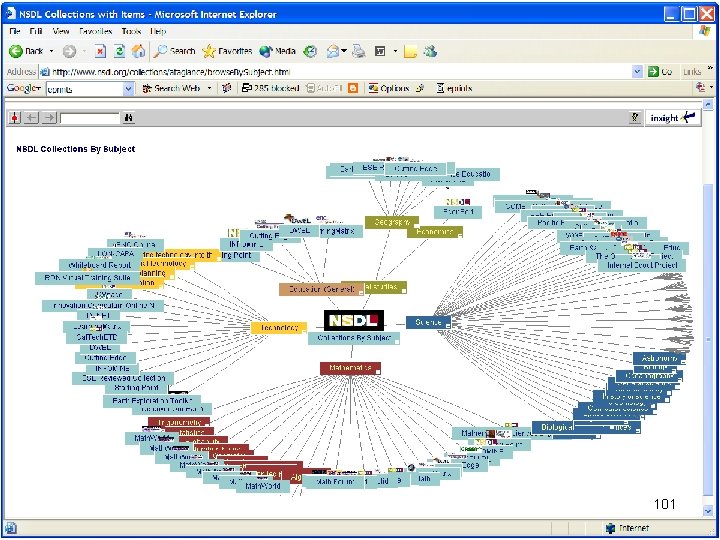The height and width of the screenshot is (540, 720).
Task: Open the Media pane button
Action: click(277, 51)
